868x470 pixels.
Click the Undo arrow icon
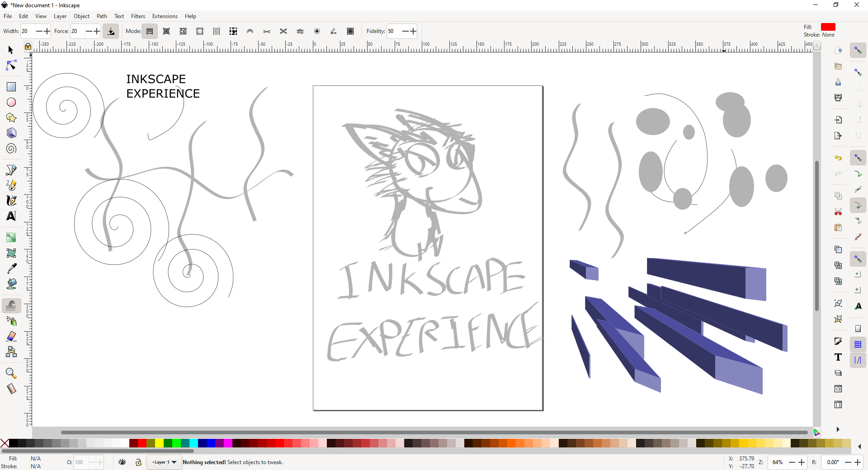pyautogui.click(x=838, y=158)
